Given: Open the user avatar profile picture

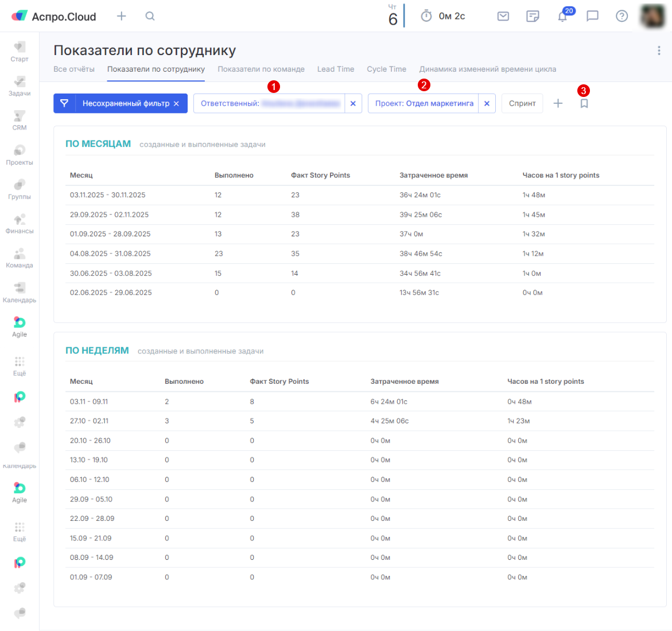Looking at the screenshot, I should click(652, 16).
